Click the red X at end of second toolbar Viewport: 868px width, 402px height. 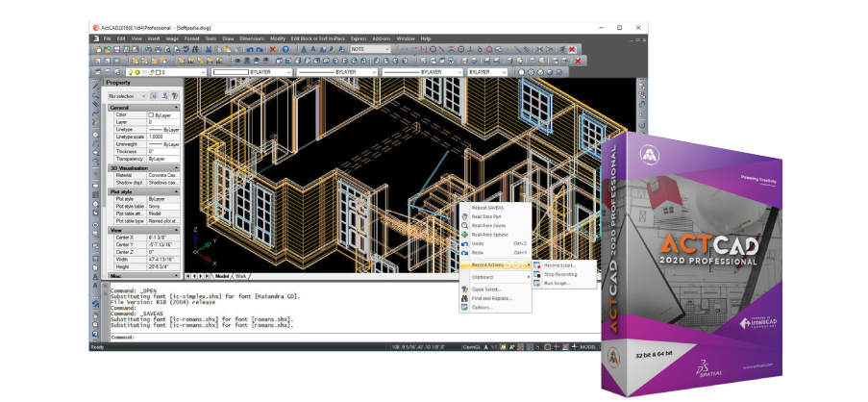point(578,61)
